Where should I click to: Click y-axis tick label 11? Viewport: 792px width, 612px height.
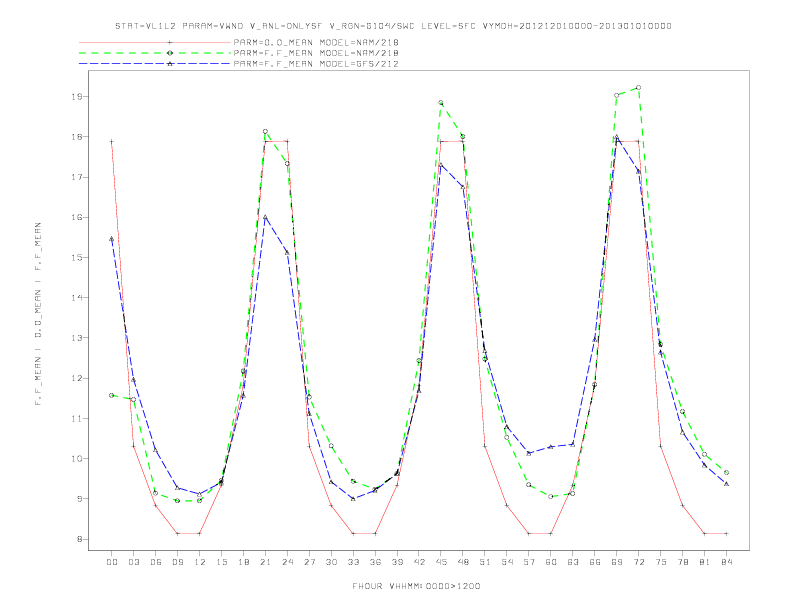pos(78,419)
